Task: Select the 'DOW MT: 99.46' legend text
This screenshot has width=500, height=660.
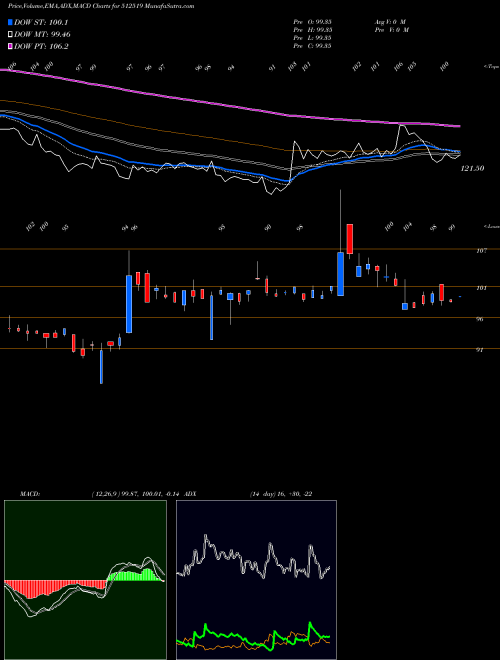Action: click(43, 35)
